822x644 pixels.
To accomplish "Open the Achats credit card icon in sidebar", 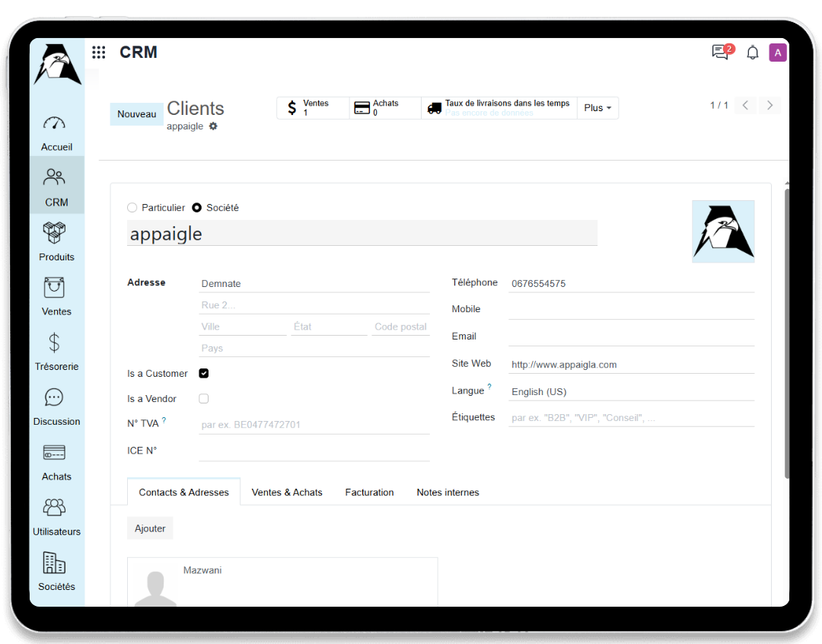I will (x=54, y=452).
